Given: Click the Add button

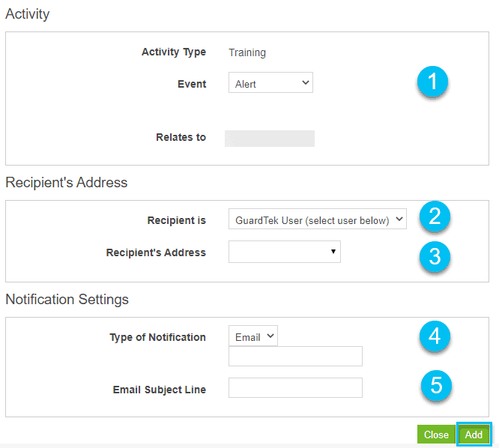Looking at the screenshot, I should (474, 435).
